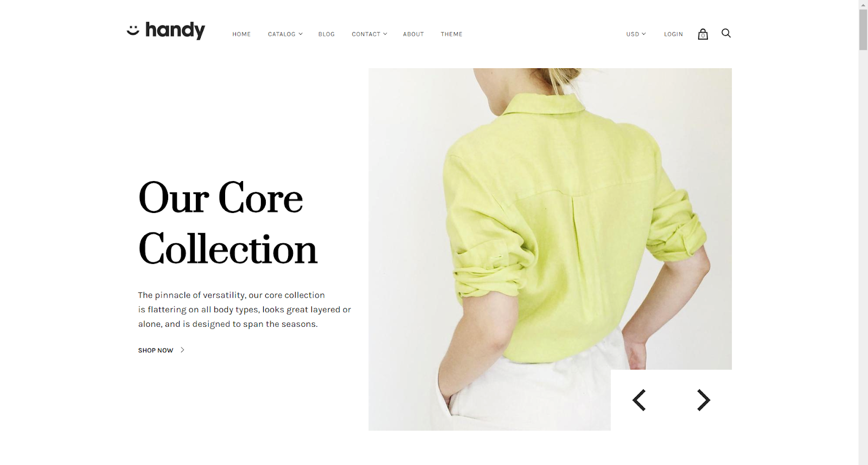Click the arrow beside Shop Now
Viewport: 868px width, 465px height.
(182, 350)
